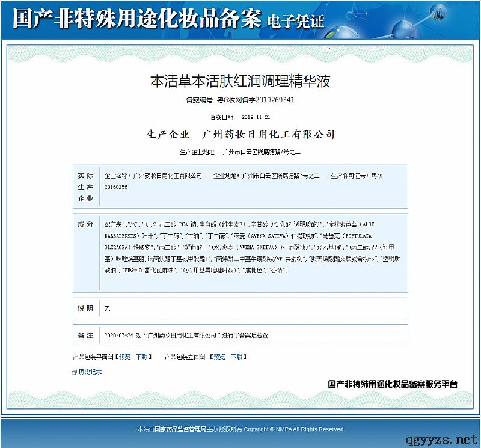Image resolution: width=481 pixels, height=448 pixels.
Task: Click the 说明 row label
Action: pos(85,308)
